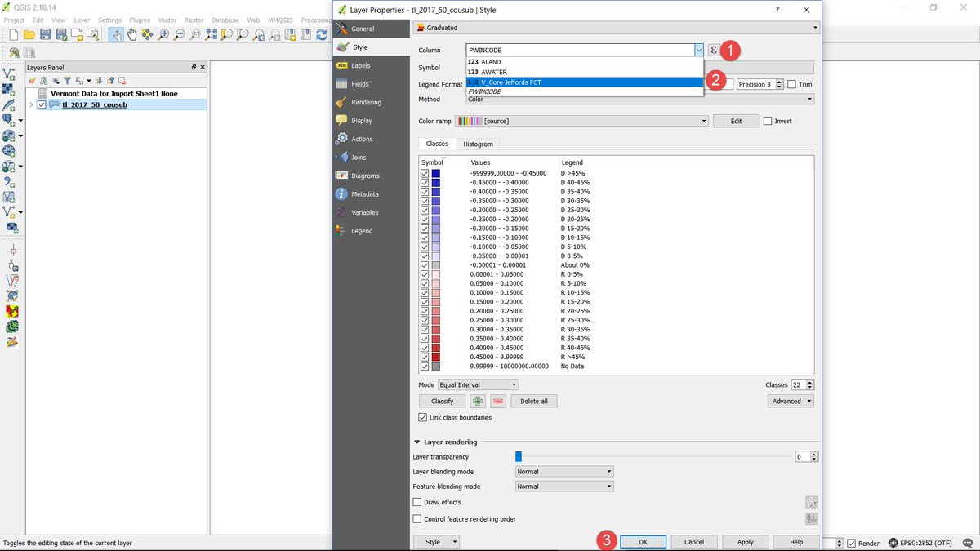Click the feature rendering order sort icon

(811, 518)
